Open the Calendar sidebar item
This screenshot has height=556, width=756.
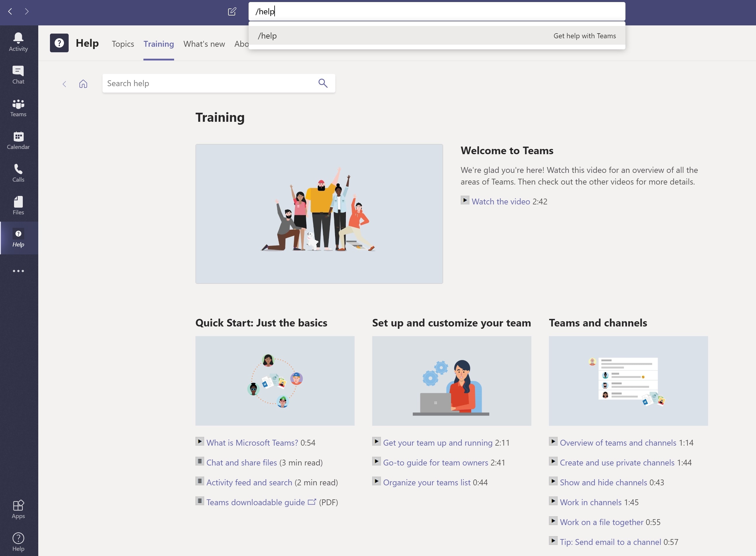coord(18,140)
